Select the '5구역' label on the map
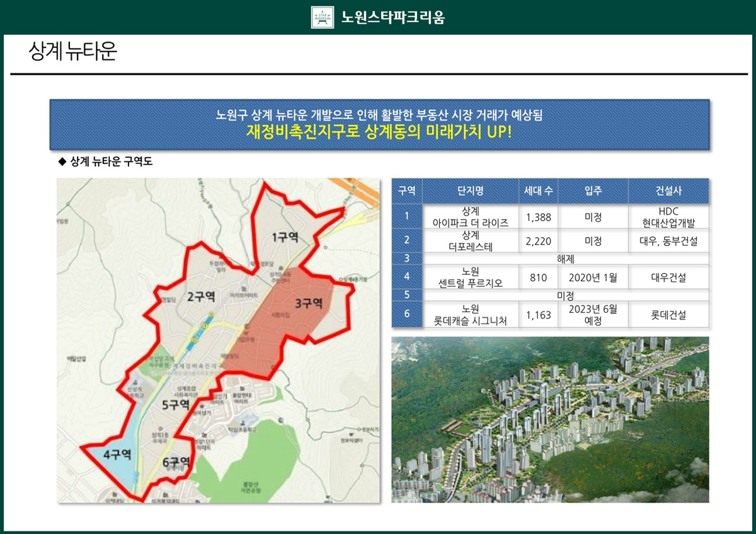Viewport: 756px width, 534px height. 176,404
